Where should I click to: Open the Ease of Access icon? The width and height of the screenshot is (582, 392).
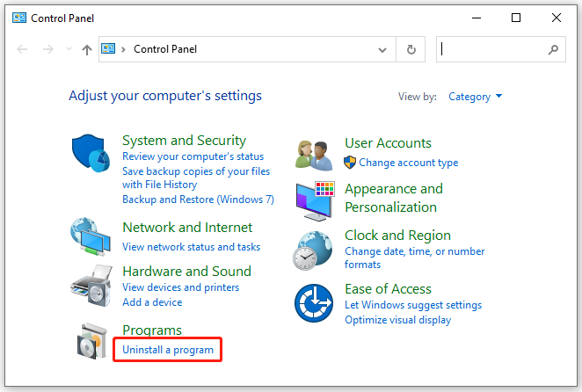coord(314,303)
